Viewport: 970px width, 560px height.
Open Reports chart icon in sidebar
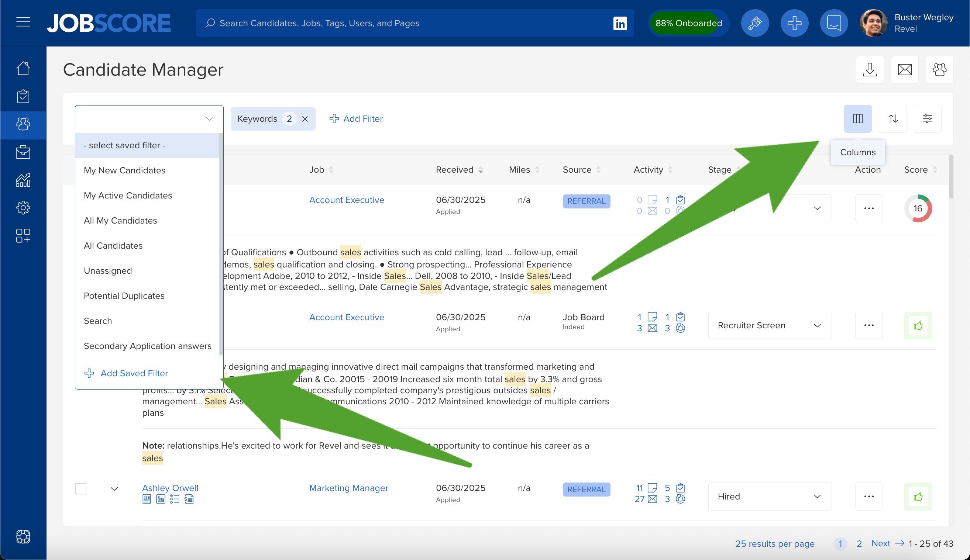[23, 180]
